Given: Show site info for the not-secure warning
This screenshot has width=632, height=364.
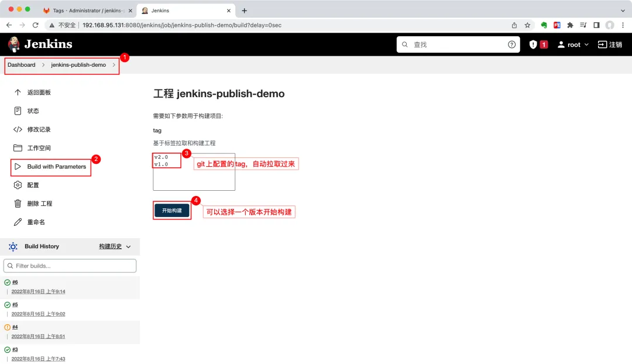Looking at the screenshot, I should click(x=63, y=25).
